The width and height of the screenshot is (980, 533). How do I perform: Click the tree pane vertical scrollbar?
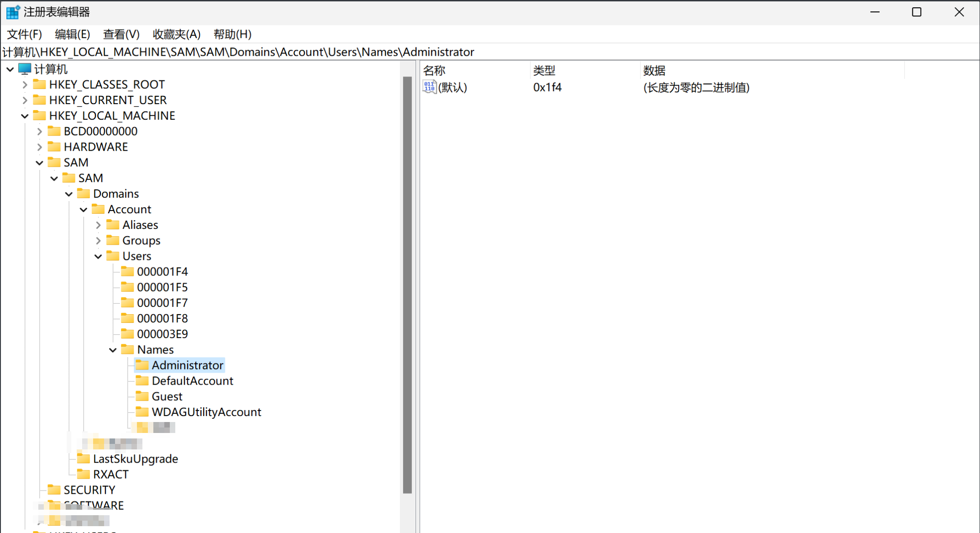click(407, 283)
